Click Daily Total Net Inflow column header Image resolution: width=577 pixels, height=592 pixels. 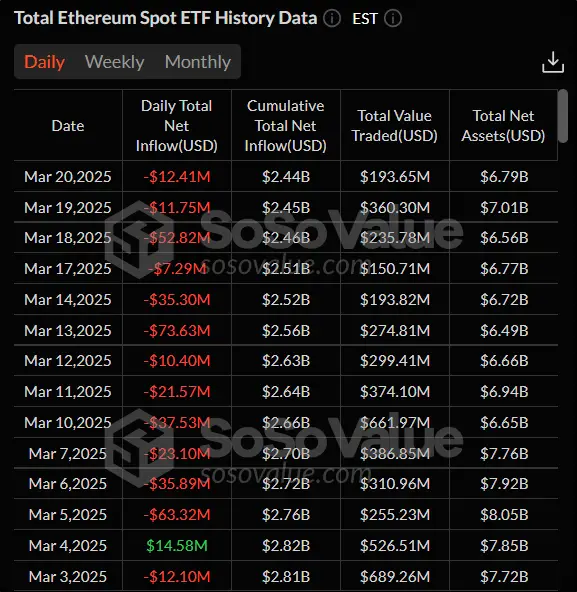(177, 126)
